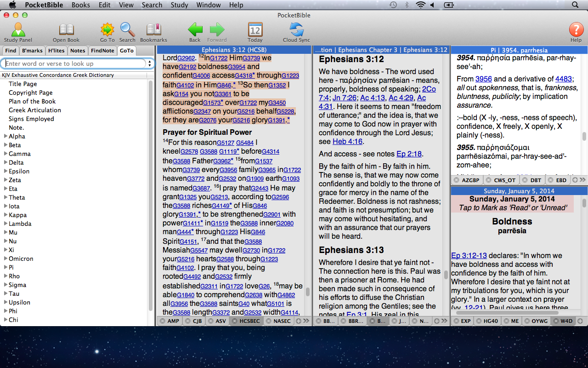Screen dimensions: 588x368
Task: Click the Forward arrow icon
Action: [x=217, y=30]
